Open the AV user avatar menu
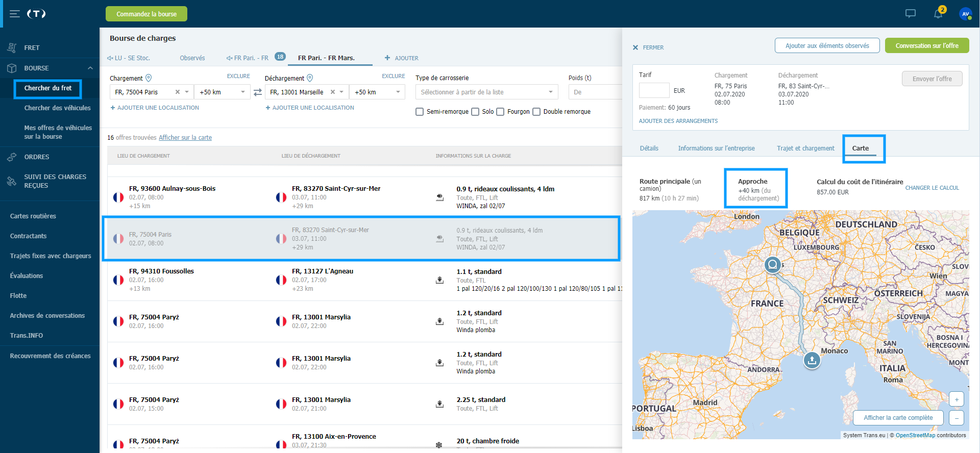The width and height of the screenshot is (980, 453). point(965,14)
